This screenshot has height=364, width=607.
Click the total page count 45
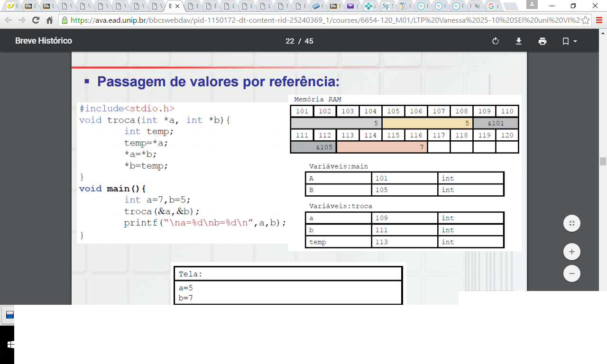[309, 41]
